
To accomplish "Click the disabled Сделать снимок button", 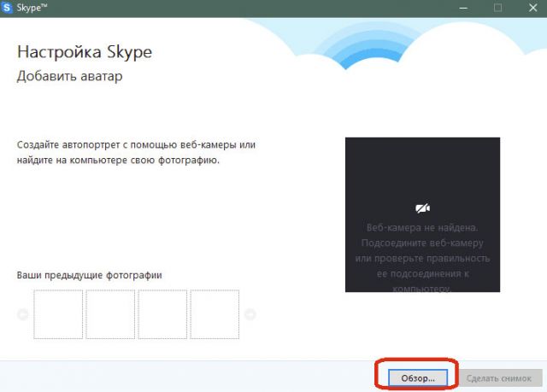I will (x=499, y=377).
